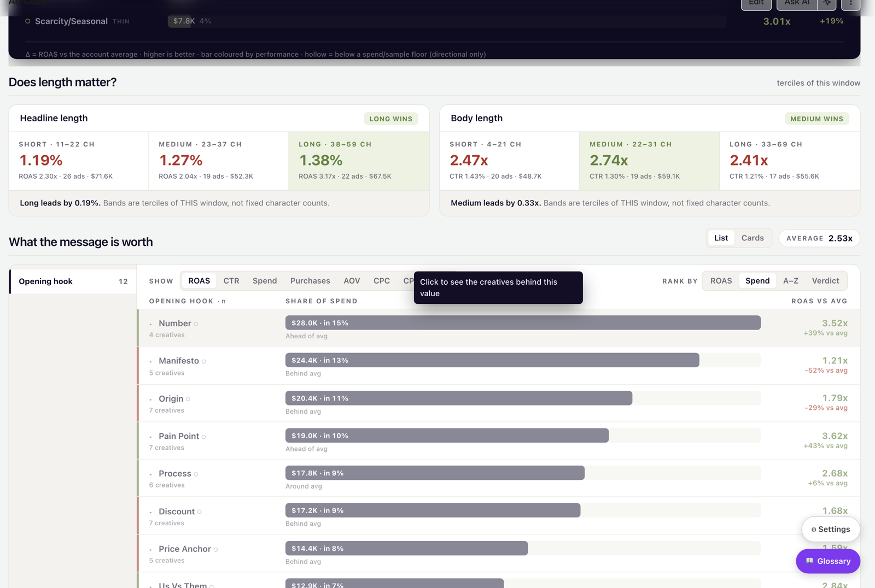Click the Medium 22–31 CH body cell

(650, 161)
